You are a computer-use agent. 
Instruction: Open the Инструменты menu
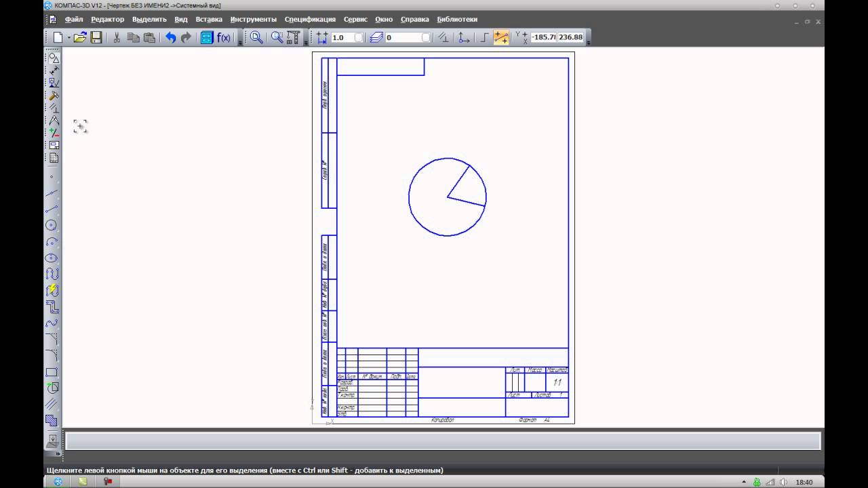[254, 19]
